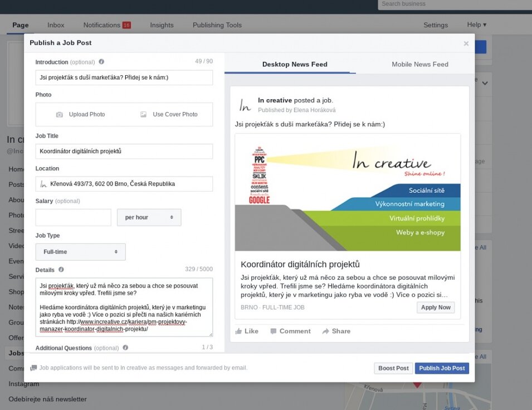
Task: Switch to the Mobile News Feed tab
Action: click(x=419, y=64)
